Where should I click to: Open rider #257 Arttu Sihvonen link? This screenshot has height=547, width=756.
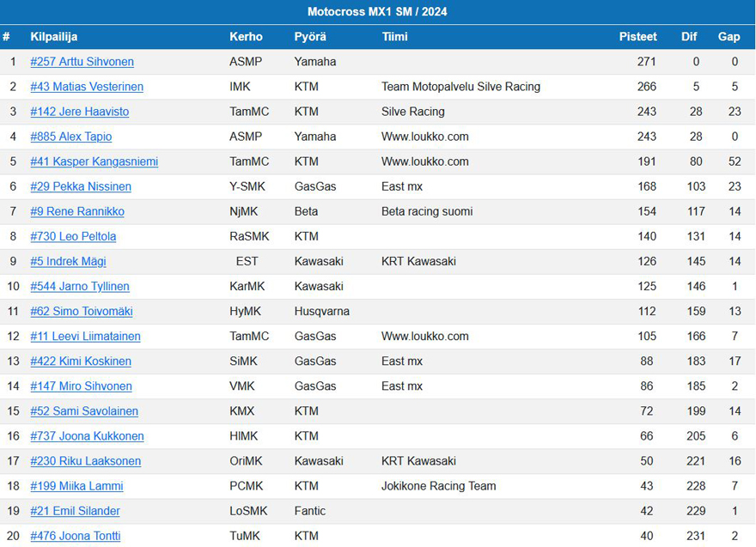click(x=82, y=62)
